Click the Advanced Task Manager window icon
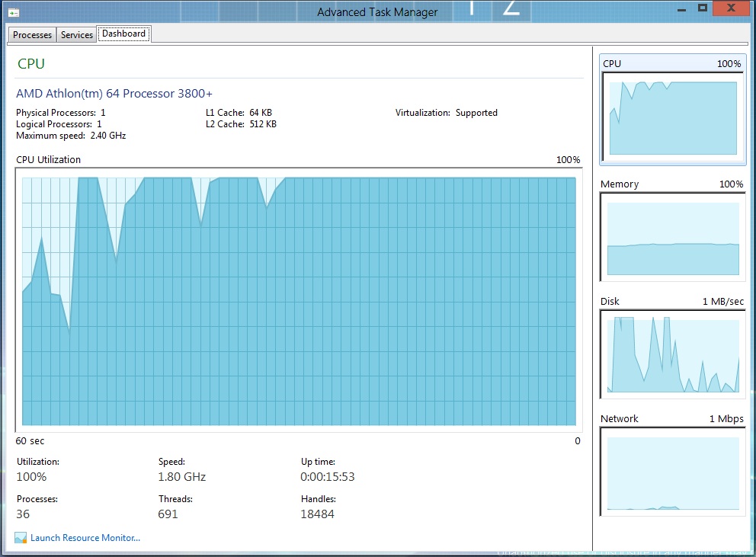Image resolution: width=756 pixels, height=557 pixels. [x=14, y=12]
